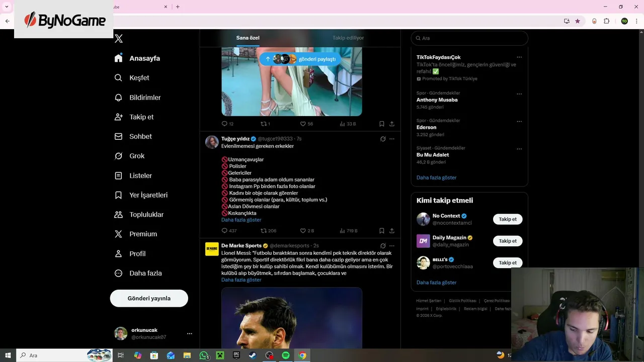Open Ederson trend
The height and width of the screenshot is (362, 644).
click(x=426, y=127)
